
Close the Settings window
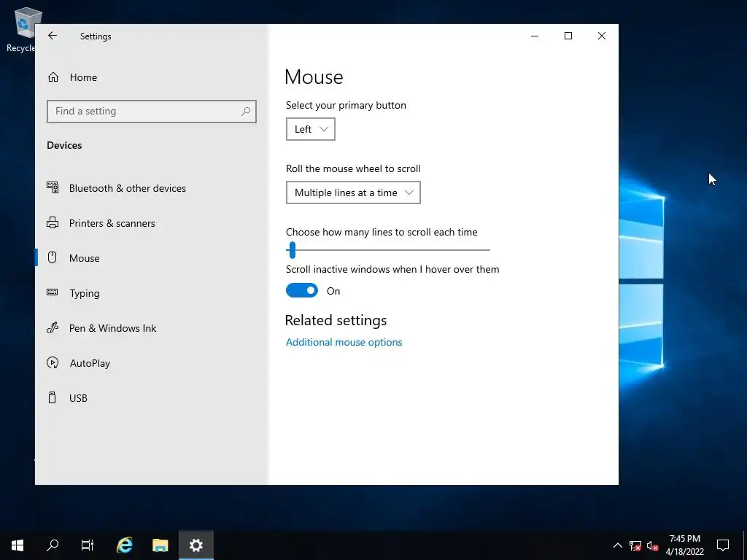pos(602,36)
